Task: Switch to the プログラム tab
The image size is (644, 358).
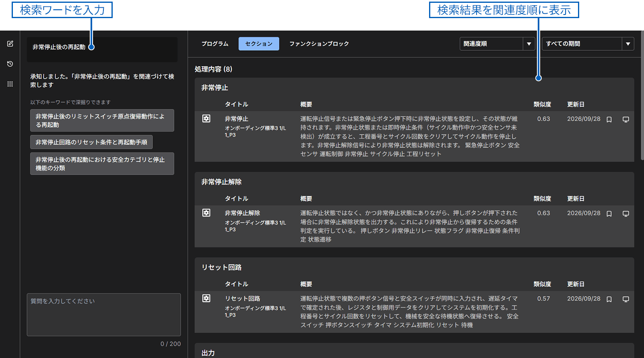Action: tap(215, 44)
